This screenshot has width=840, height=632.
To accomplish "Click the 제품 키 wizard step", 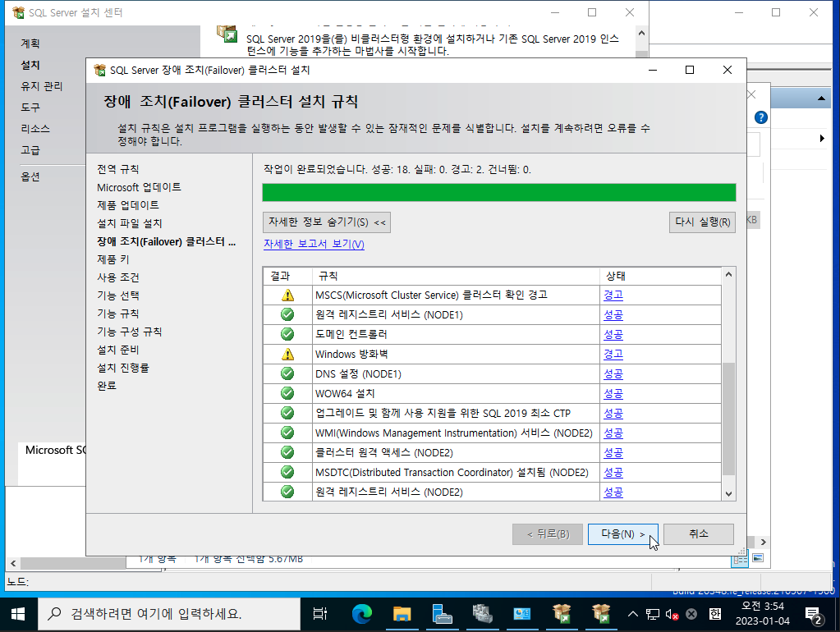I will pyautogui.click(x=113, y=259).
